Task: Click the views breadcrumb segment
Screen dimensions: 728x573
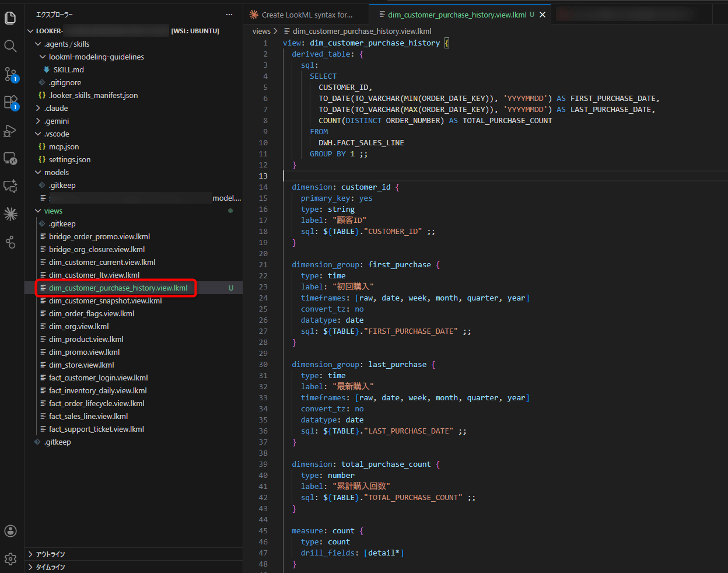Action: click(x=261, y=31)
